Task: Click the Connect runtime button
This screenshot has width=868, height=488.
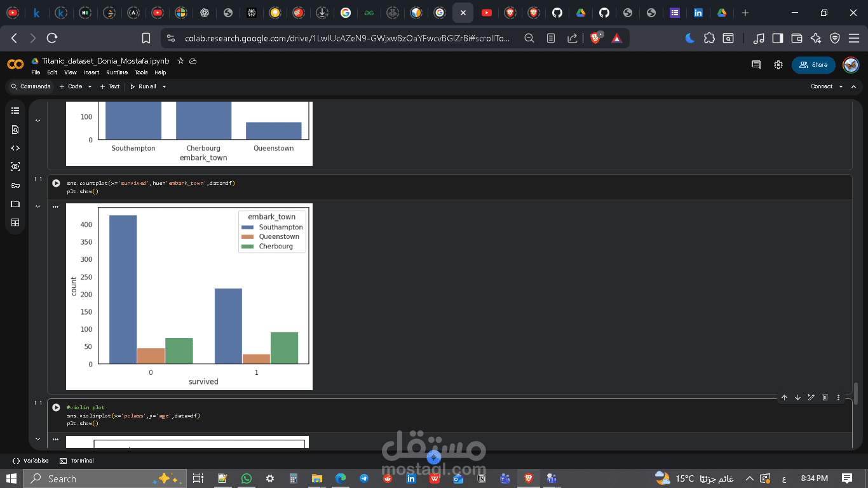Action: 821,86
